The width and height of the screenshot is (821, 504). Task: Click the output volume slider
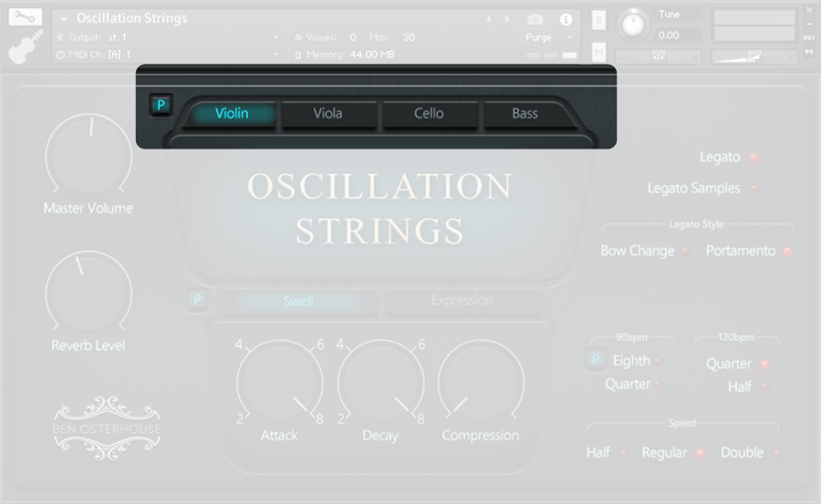754,57
